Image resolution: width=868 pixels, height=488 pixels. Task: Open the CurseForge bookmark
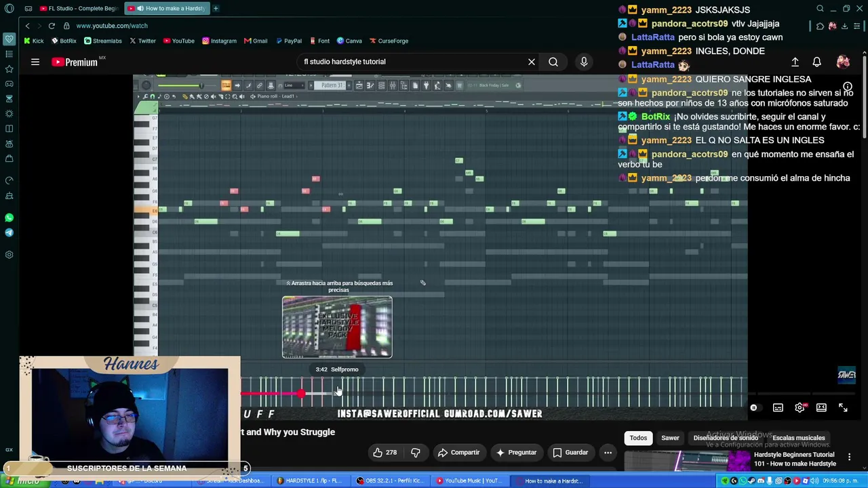click(x=389, y=41)
